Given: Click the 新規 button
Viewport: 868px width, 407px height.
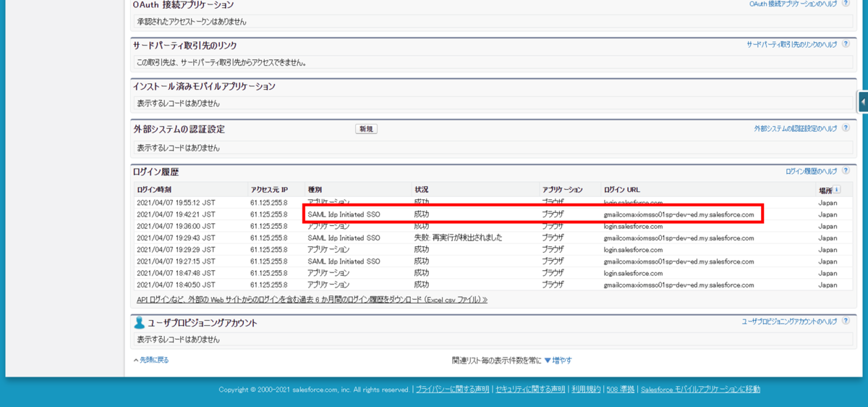Looking at the screenshot, I should (366, 129).
